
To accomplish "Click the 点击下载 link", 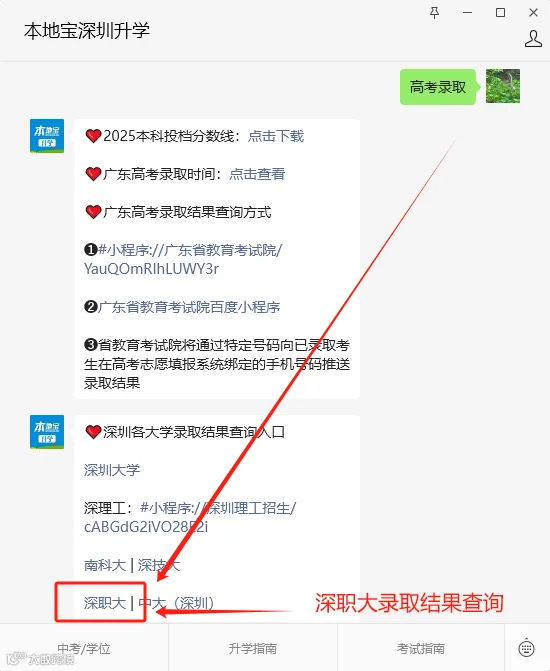I will click(x=276, y=136).
